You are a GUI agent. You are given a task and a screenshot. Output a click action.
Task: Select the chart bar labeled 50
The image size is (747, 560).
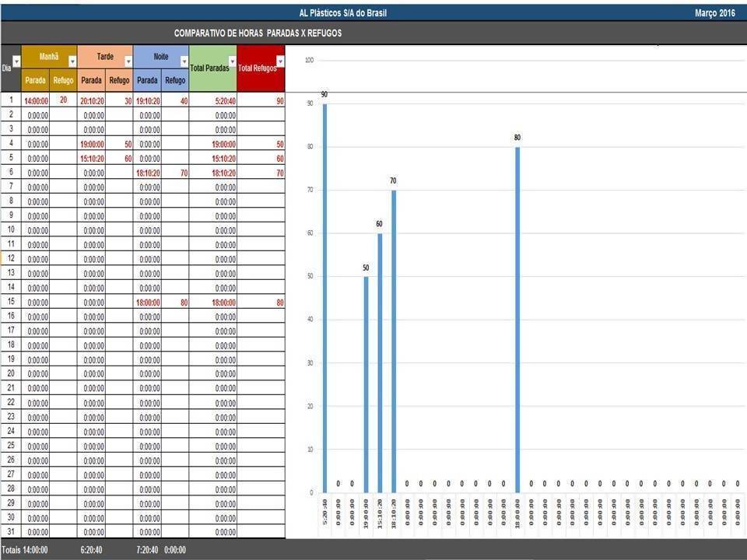[366, 384]
